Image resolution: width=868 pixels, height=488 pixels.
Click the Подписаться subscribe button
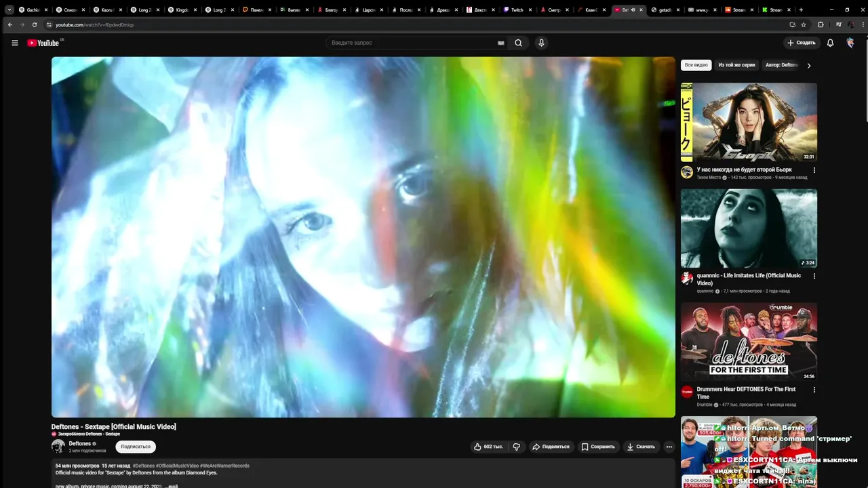[136, 447]
